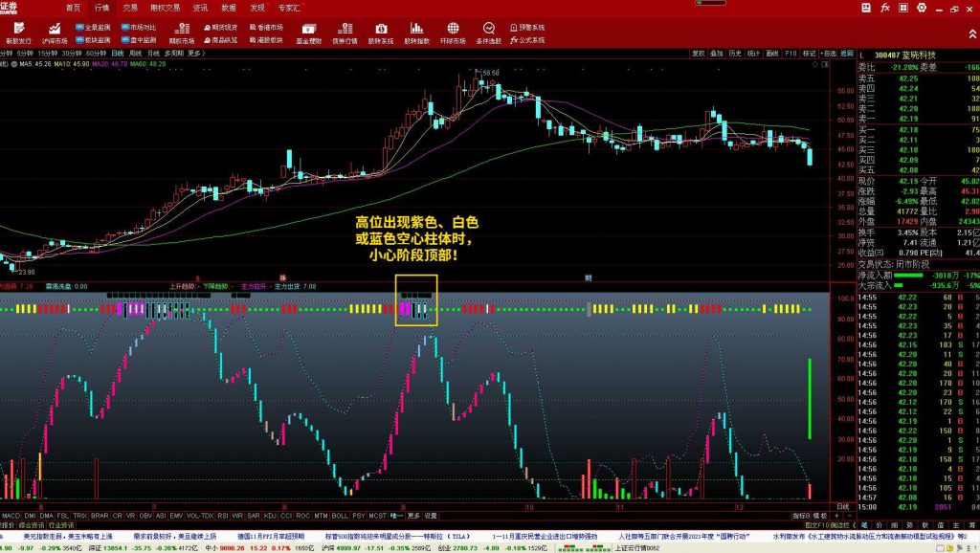Select the 60分钟 chart period

pyautogui.click(x=96, y=54)
